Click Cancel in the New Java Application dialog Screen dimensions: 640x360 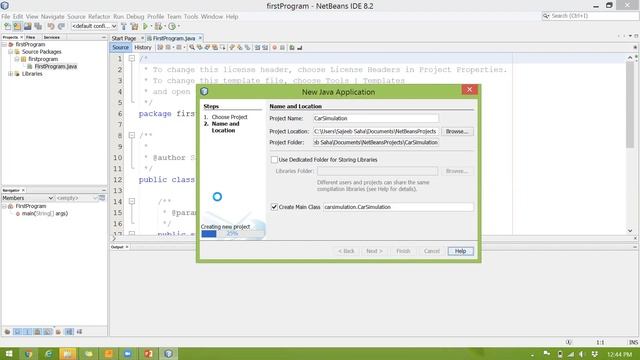431,251
